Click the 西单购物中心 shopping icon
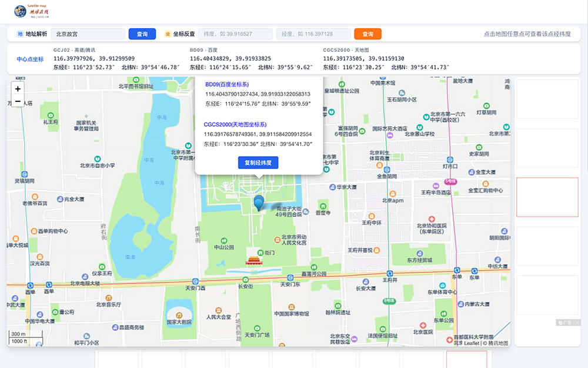The height and width of the screenshot is (368, 588). click(x=34, y=231)
